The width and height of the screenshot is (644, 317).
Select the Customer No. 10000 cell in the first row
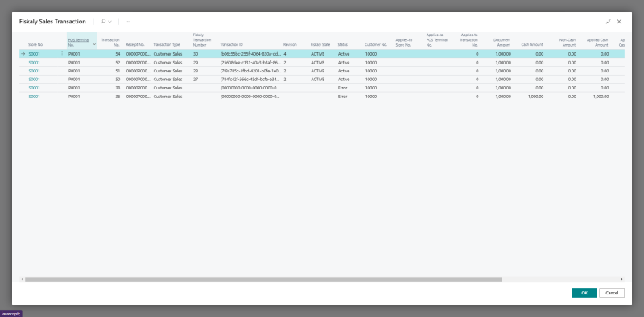(x=370, y=54)
